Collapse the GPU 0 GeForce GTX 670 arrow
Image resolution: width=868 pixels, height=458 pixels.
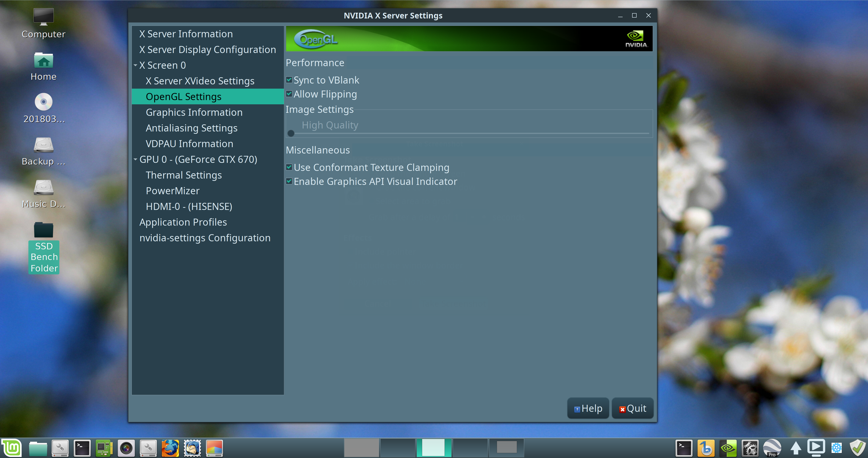tap(135, 159)
